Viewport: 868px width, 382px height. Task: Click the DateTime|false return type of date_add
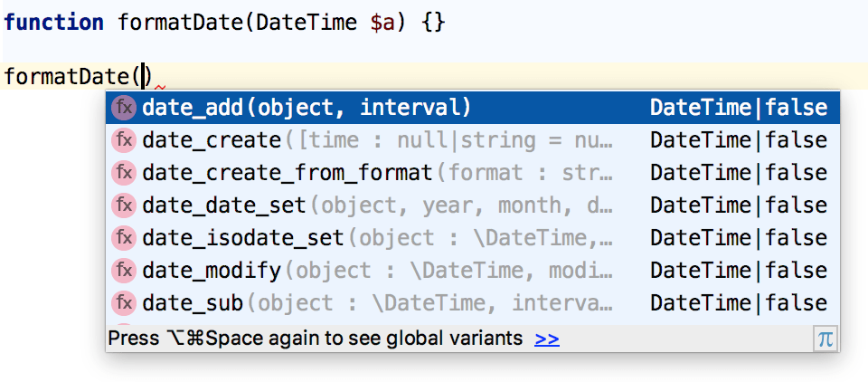click(x=739, y=108)
